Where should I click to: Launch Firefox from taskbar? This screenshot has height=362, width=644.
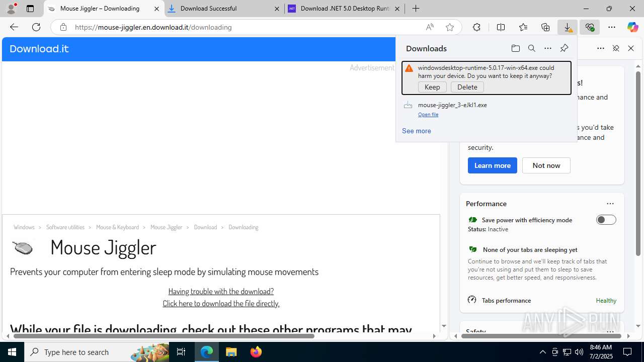[x=256, y=352]
